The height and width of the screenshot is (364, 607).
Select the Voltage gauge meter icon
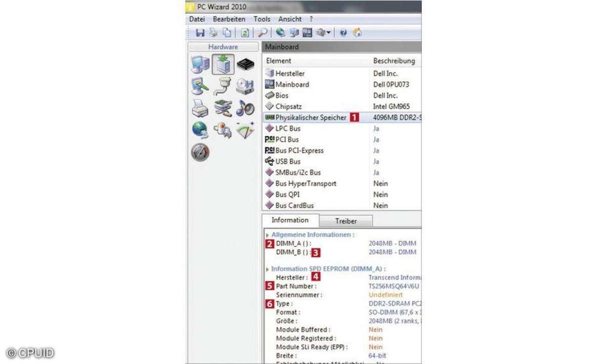245,130
